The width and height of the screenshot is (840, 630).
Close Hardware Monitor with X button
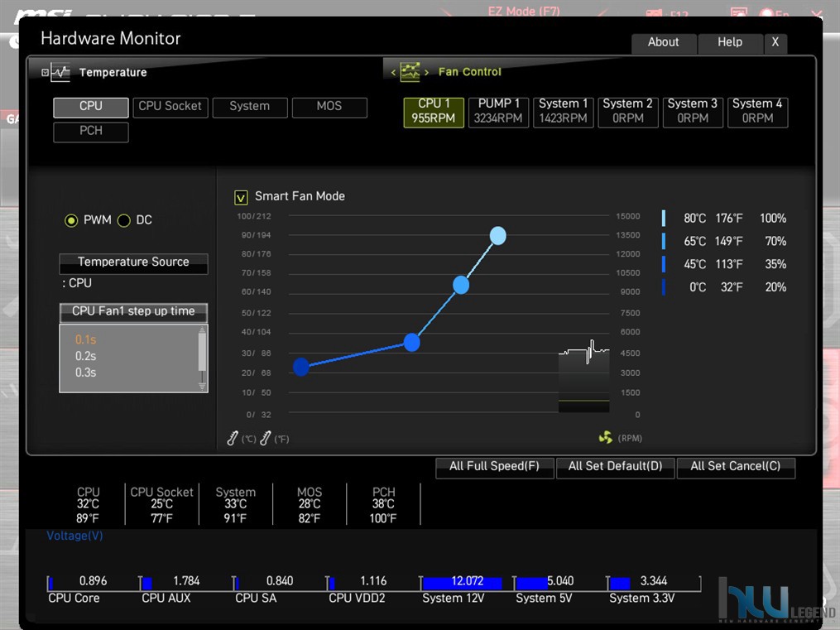coord(775,43)
